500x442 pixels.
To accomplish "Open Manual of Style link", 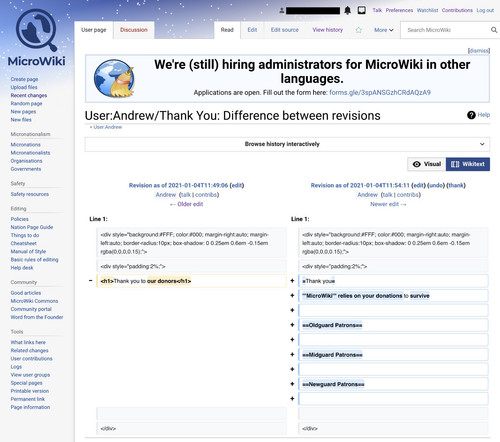I will (28, 251).
